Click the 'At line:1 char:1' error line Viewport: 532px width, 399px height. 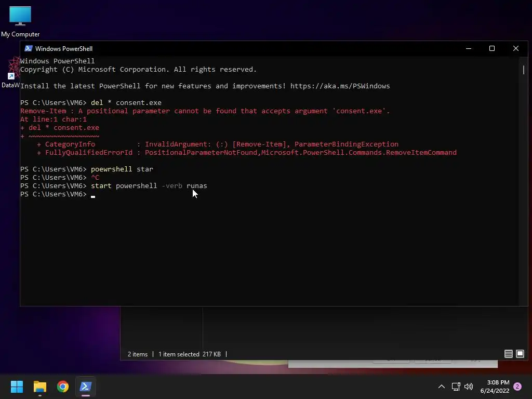[54, 119]
